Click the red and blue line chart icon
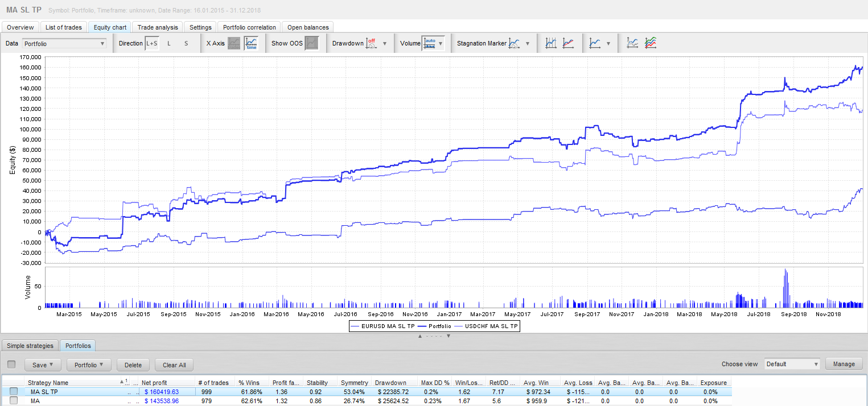This screenshot has width=868, height=406. (568, 43)
